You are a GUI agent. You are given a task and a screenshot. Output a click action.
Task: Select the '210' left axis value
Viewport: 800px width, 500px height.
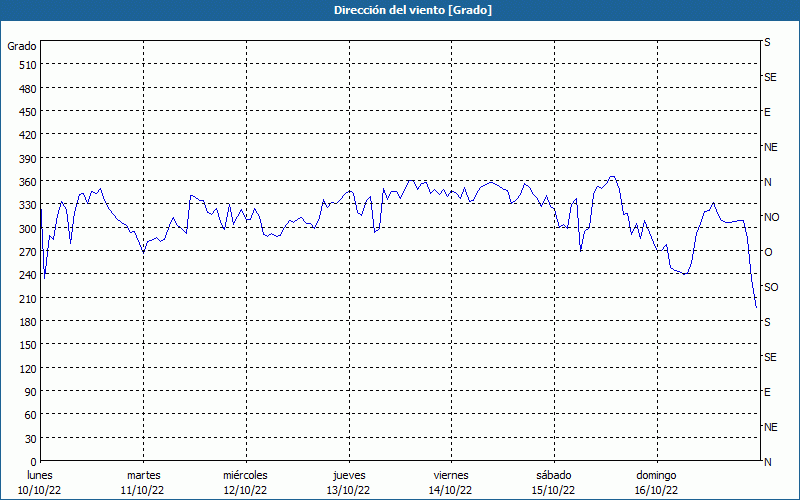[28, 299]
